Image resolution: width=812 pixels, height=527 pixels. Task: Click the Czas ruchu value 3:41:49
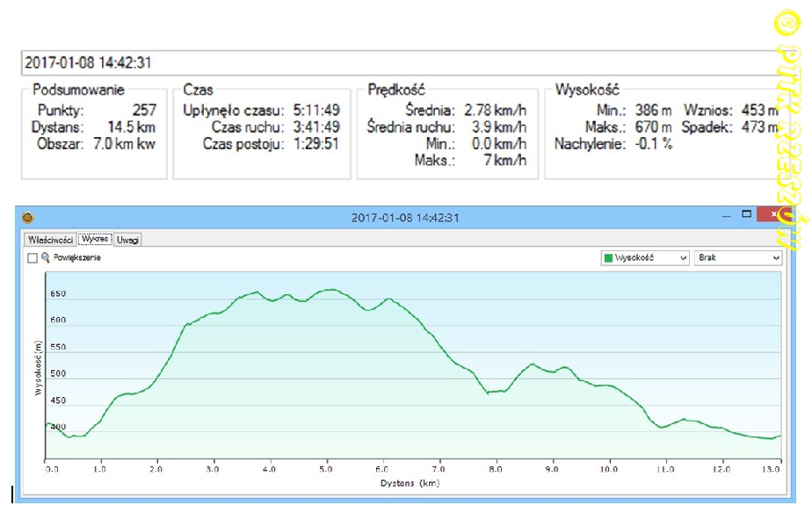click(316, 126)
